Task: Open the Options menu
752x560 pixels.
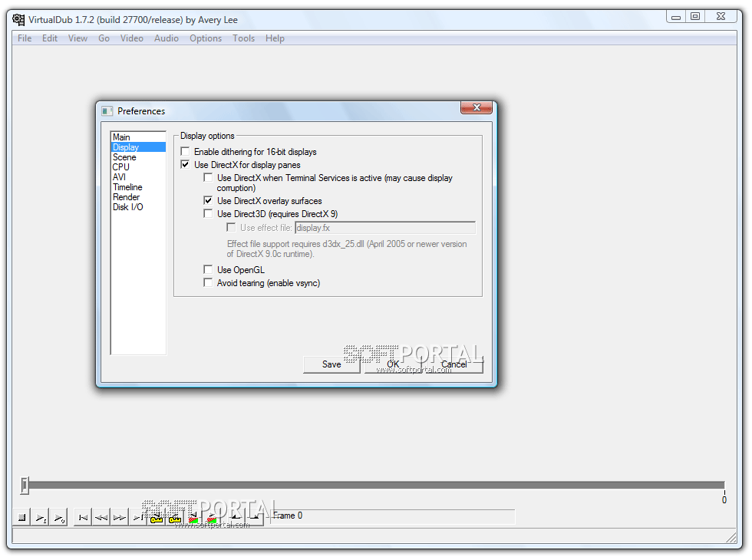Action: tap(206, 38)
